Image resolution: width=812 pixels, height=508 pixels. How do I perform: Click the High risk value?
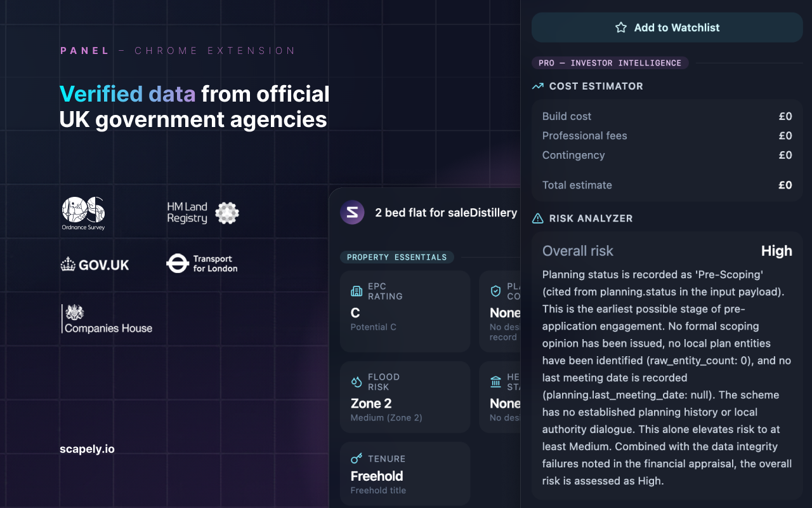[777, 251]
